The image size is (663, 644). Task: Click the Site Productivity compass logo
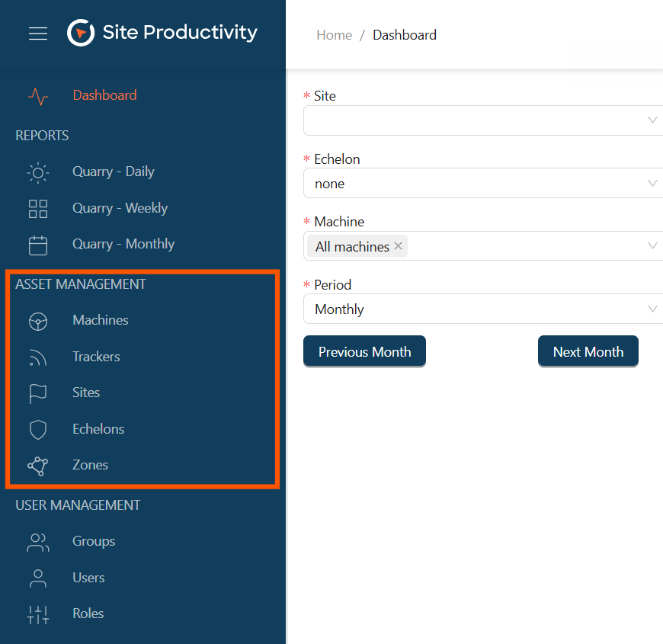[x=81, y=33]
